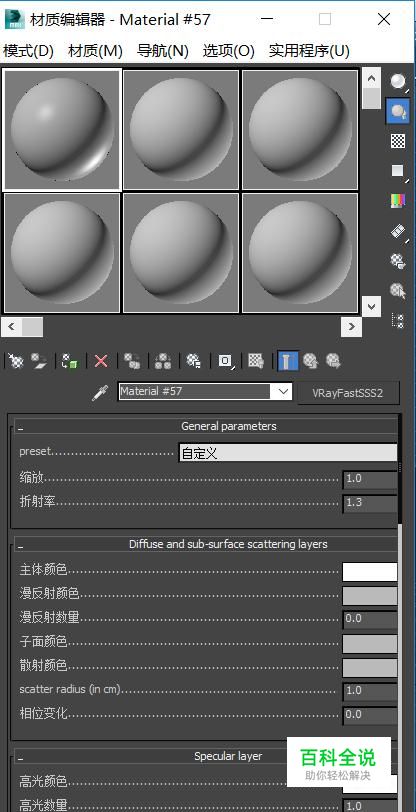Open the 实用程序(U) menu
The width and height of the screenshot is (416, 812).
[309, 51]
